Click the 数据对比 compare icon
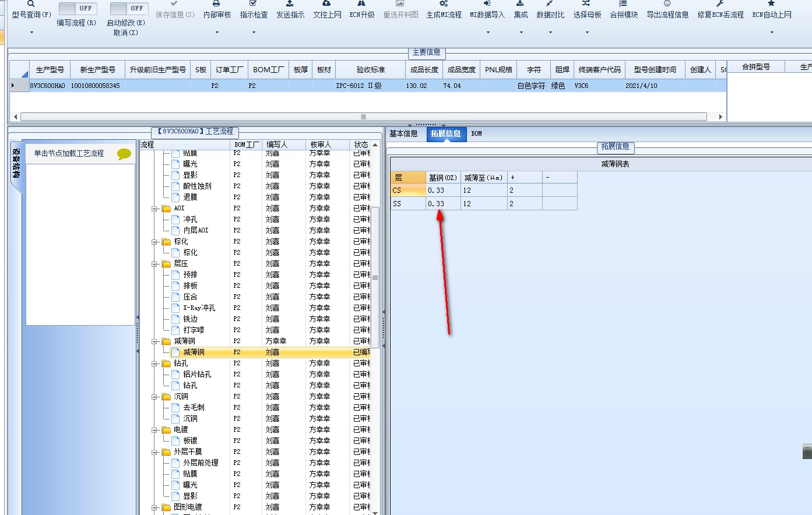This screenshot has height=515, width=812. 550,3
